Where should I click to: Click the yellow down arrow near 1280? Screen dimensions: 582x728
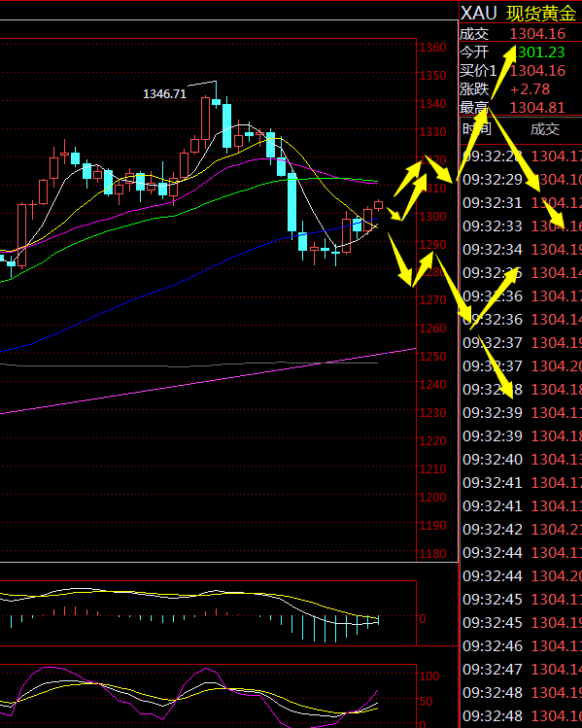click(400, 260)
